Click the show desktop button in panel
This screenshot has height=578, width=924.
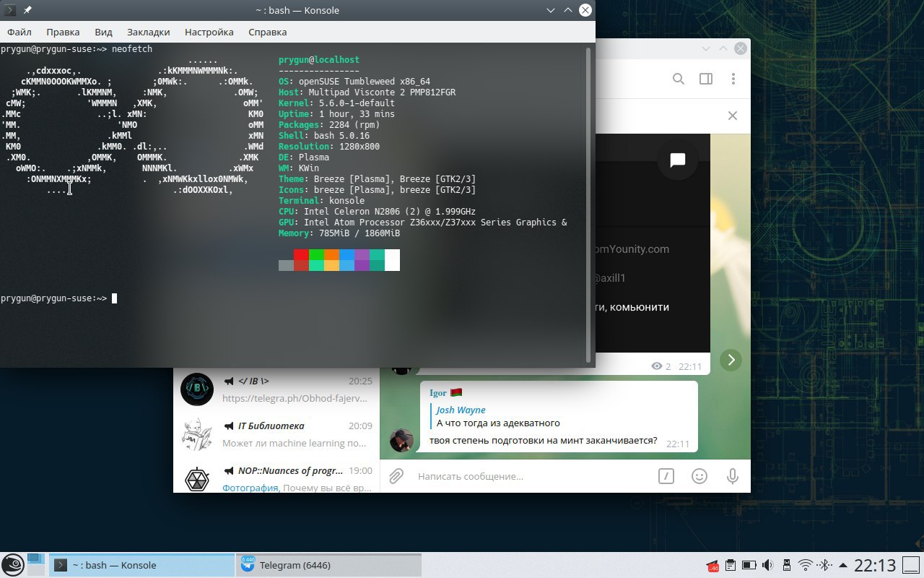pos(910,565)
